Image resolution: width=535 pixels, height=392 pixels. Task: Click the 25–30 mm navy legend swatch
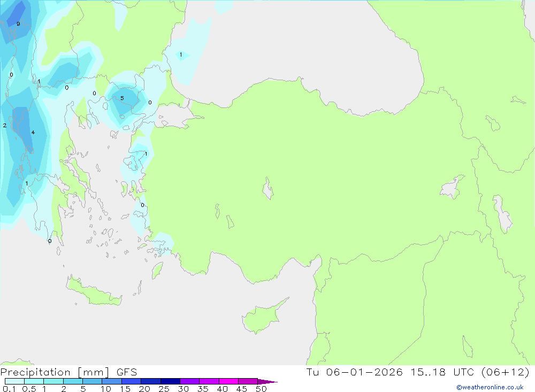click(x=170, y=381)
